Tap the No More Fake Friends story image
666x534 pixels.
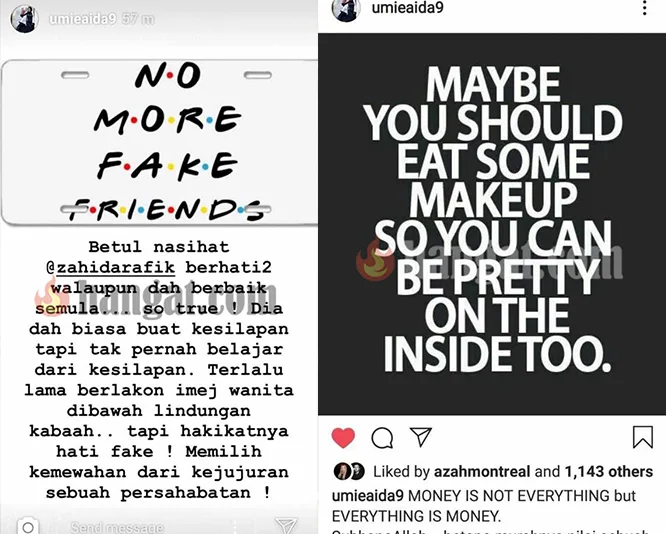(159, 142)
